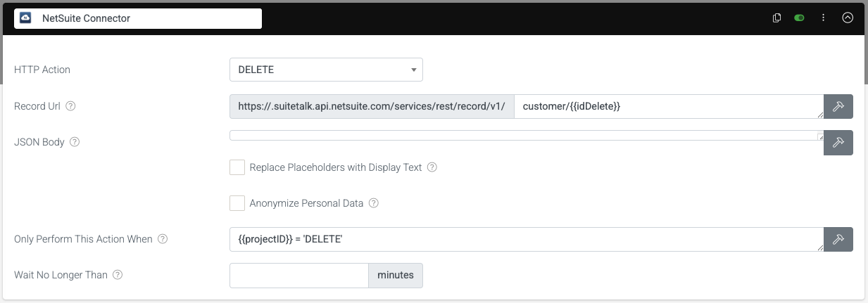Toggle the green enable switch in header

coord(799,18)
